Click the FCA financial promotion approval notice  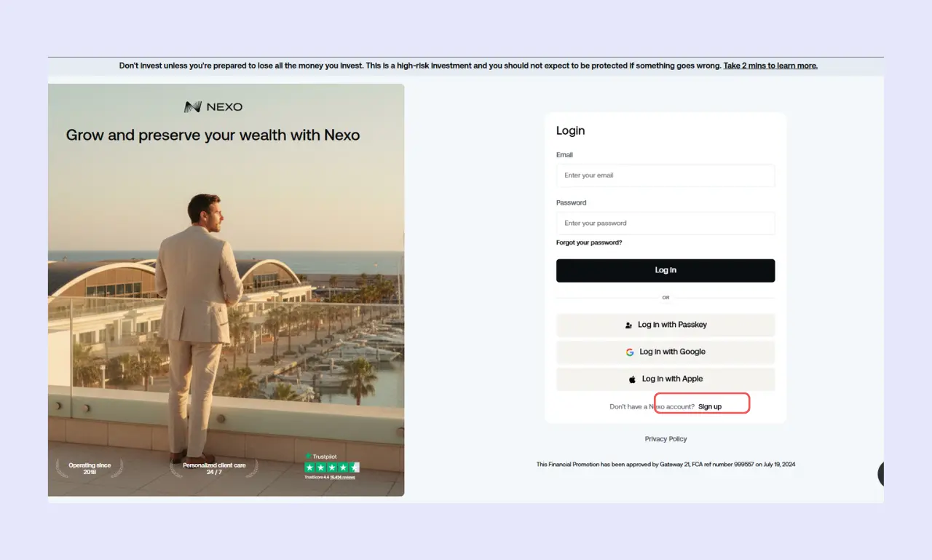[666, 464]
